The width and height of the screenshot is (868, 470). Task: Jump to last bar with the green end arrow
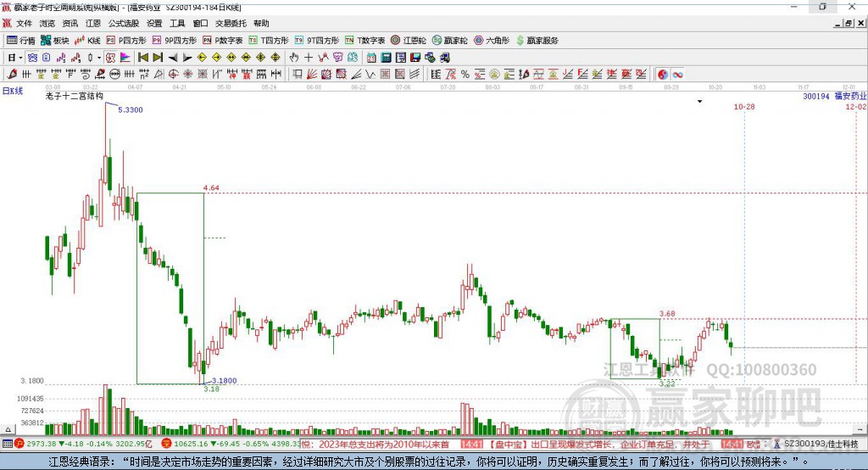[158, 57]
